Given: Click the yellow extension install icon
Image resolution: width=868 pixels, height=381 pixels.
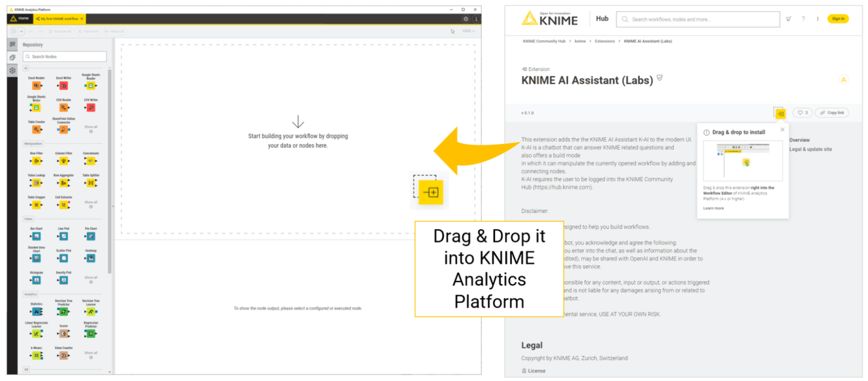Looking at the screenshot, I should tap(780, 113).
